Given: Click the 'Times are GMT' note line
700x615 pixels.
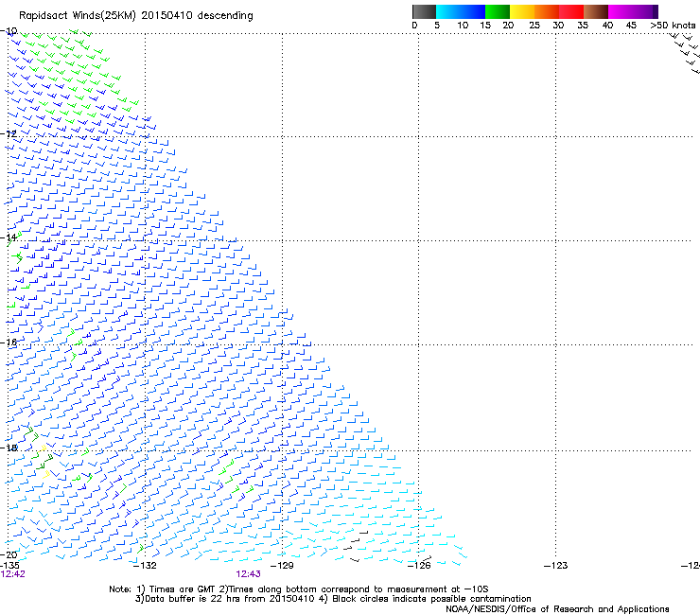Looking at the screenshot, I should (299, 589).
